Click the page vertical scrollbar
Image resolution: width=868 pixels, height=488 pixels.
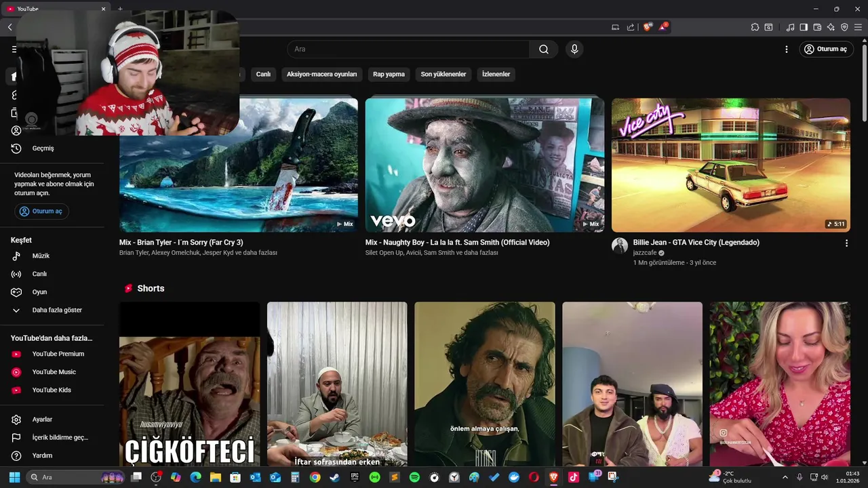(864, 81)
